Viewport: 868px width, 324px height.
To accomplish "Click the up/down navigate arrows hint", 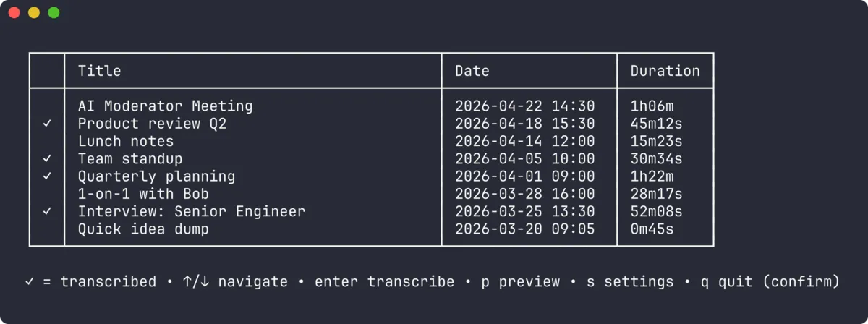I will 197,282.
